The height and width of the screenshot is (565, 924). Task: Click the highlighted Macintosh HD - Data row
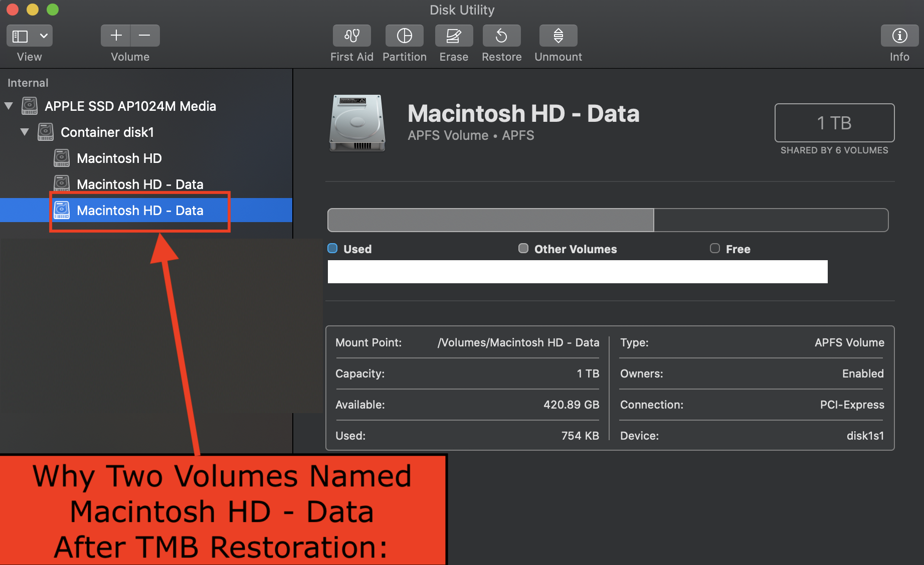pyautogui.click(x=146, y=210)
